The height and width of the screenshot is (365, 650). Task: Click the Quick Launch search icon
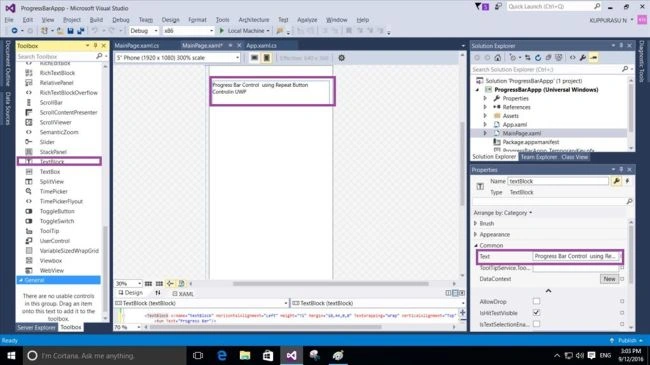click(x=597, y=6)
